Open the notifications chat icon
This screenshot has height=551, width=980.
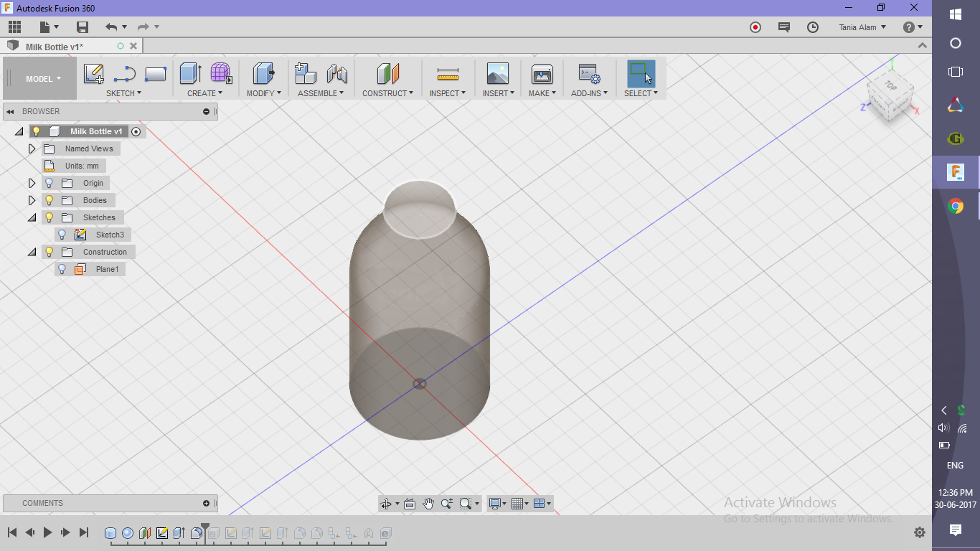(784, 27)
